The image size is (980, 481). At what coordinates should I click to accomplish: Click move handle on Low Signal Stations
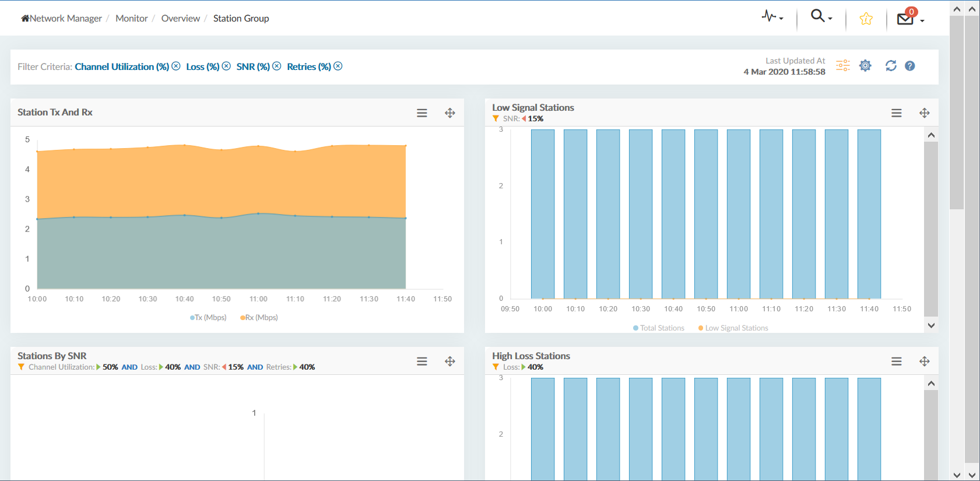coord(924,113)
